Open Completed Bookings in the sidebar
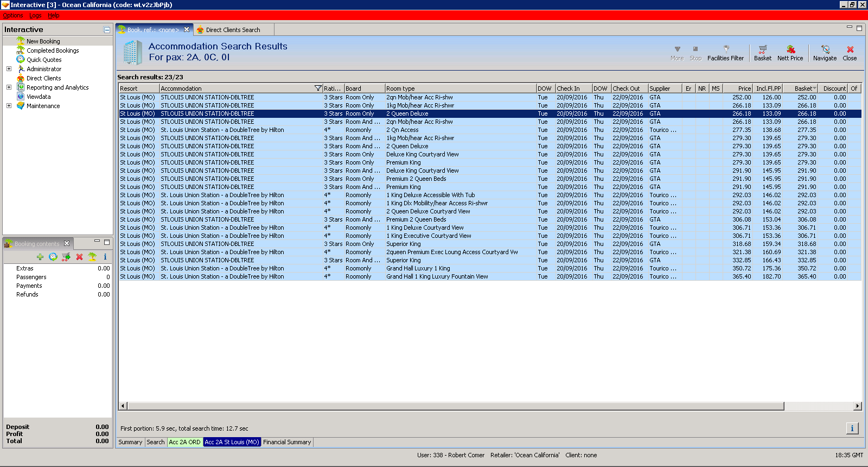This screenshot has height=467, width=868. pos(53,51)
